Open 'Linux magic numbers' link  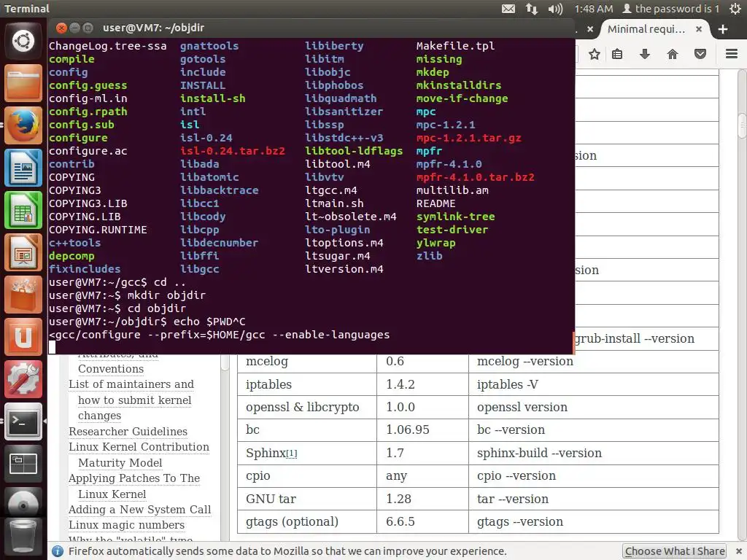click(x=126, y=525)
